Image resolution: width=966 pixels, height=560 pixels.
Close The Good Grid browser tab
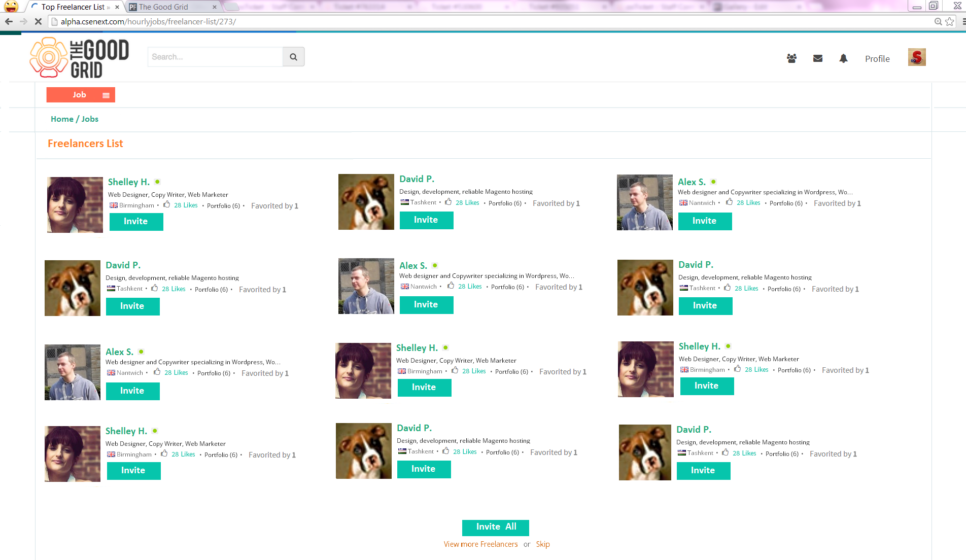point(215,7)
